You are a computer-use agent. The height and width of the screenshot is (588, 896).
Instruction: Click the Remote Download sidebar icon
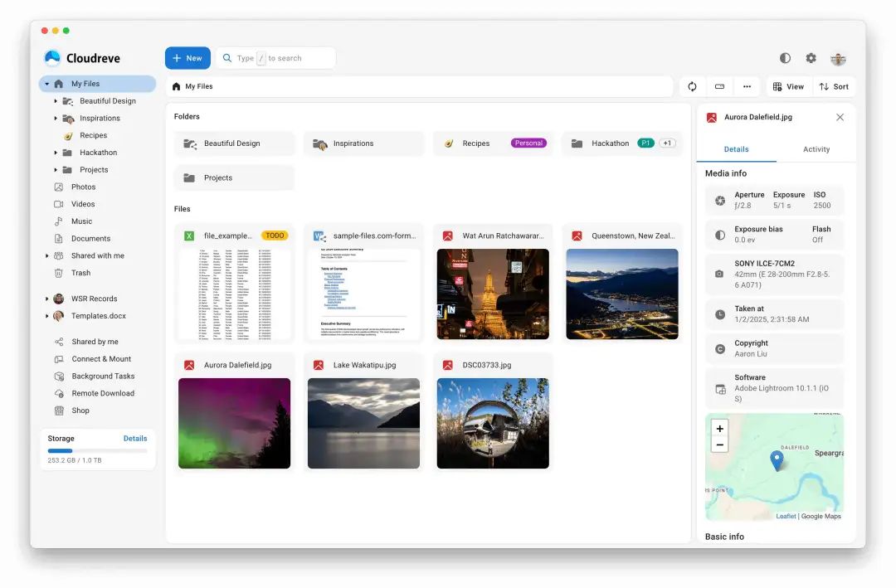[x=59, y=393]
